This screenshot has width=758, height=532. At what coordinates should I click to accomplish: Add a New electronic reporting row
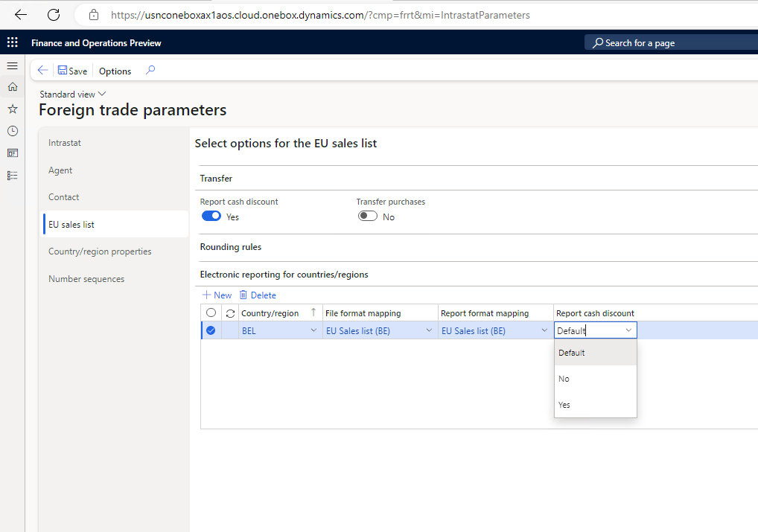217,295
